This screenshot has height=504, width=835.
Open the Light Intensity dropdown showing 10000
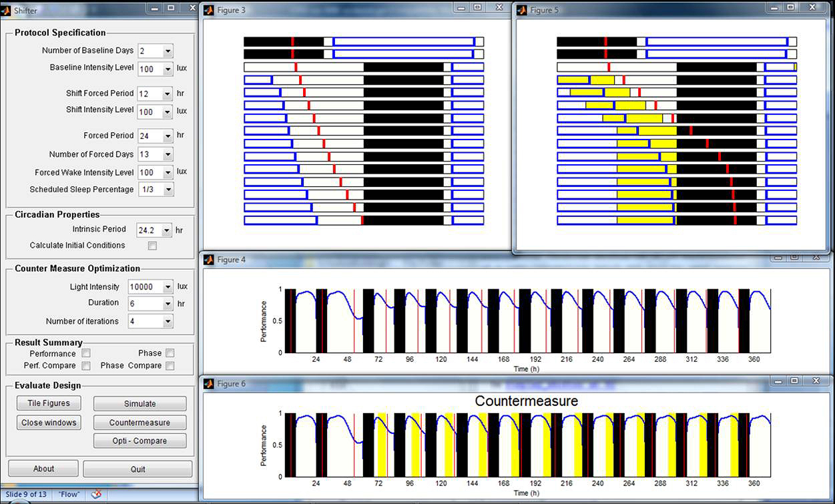point(167,287)
